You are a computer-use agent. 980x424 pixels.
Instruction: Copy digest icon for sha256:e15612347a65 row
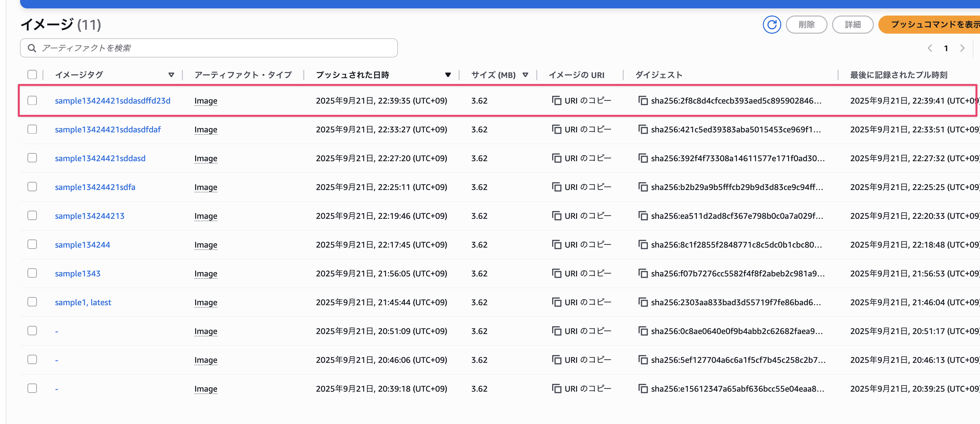[x=643, y=389]
